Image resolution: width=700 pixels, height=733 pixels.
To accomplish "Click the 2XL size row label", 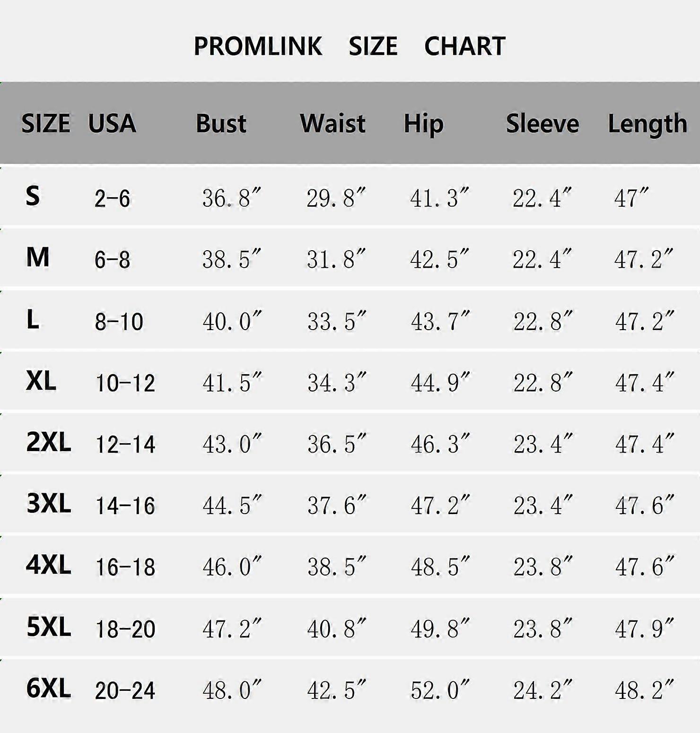I will [x=49, y=442].
